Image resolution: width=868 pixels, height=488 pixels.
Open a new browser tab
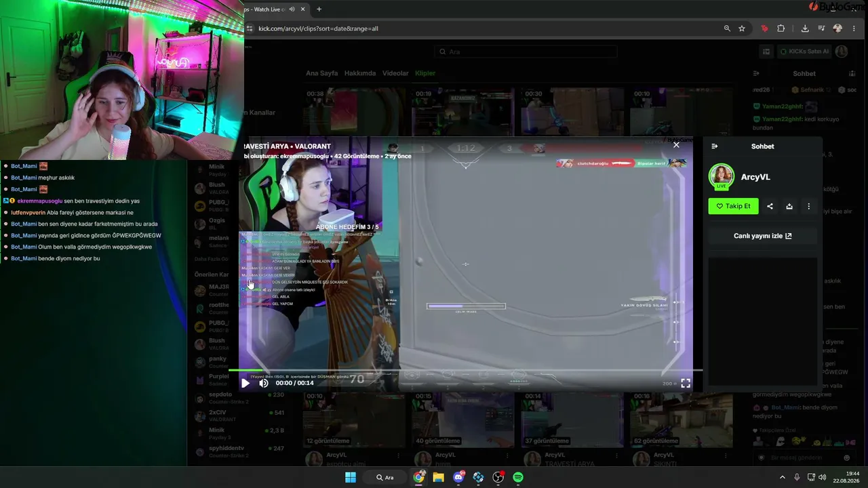pos(319,9)
